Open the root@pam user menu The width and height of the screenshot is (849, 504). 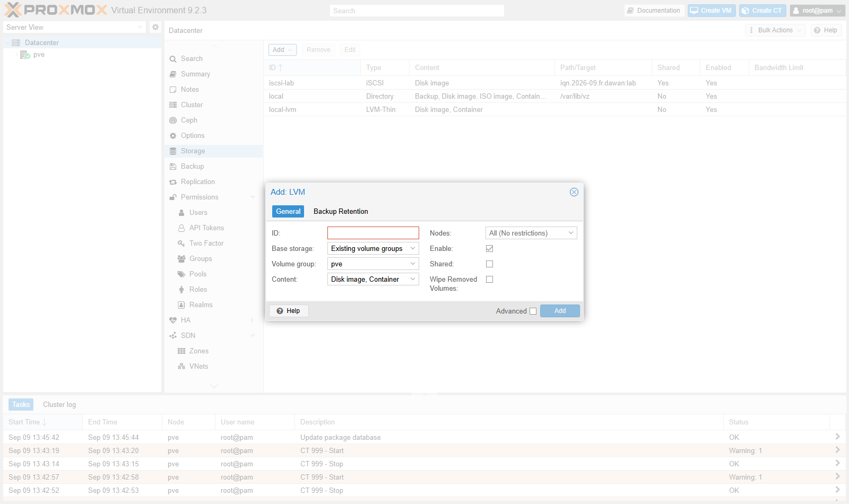click(x=817, y=11)
